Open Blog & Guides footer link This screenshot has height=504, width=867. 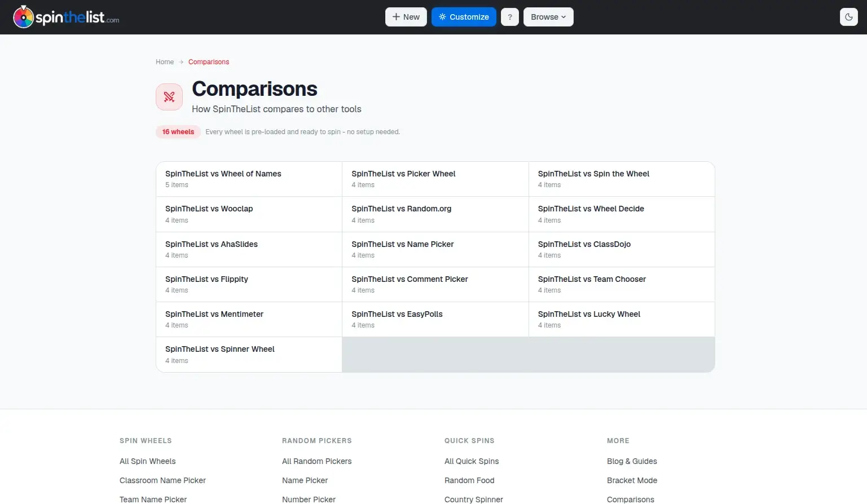pyautogui.click(x=632, y=461)
